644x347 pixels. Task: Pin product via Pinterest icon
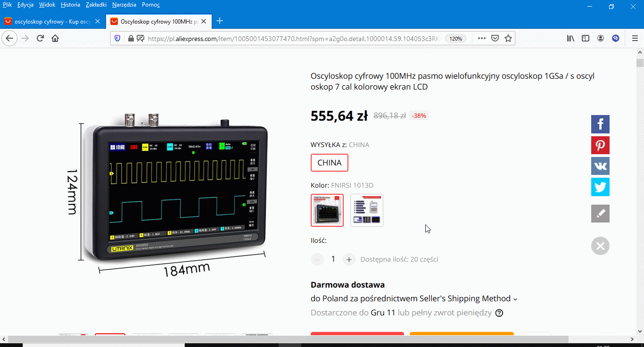(600, 145)
